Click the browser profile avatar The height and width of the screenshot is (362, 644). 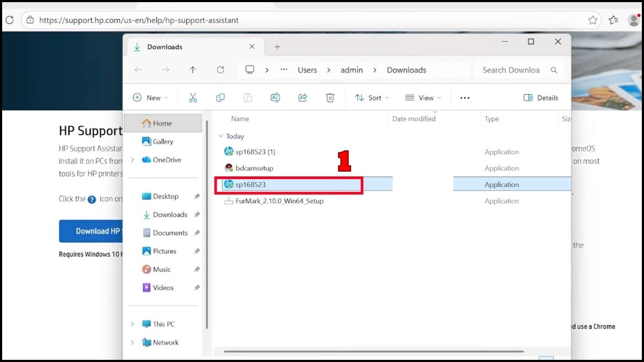(634, 20)
